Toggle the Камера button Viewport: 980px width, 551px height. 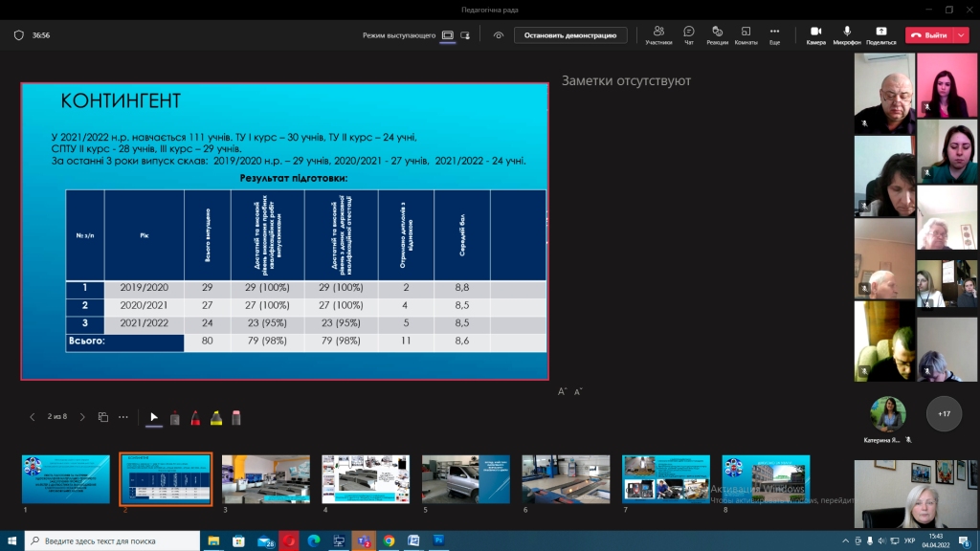point(815,34)
